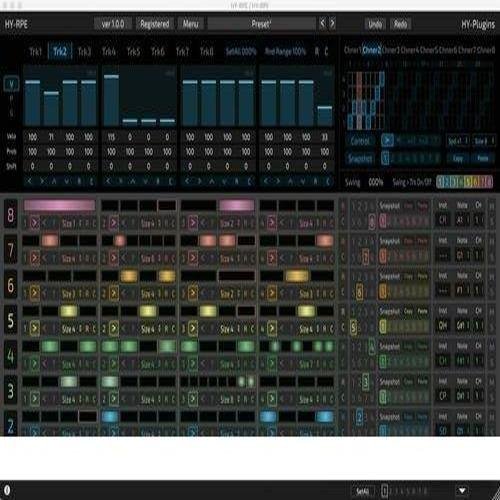
Task: Open track 5 Inst selector showing OH
Action: (x=443, y=326)
